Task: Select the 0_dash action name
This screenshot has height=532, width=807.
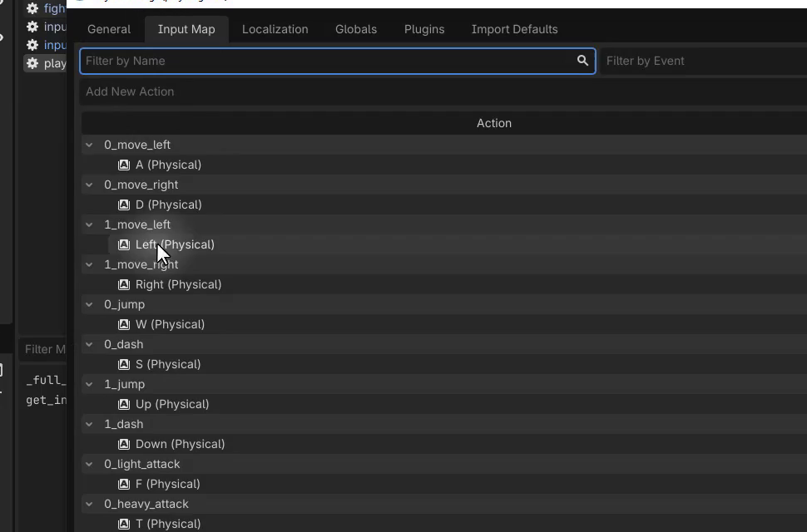Action: coord(123,344)
